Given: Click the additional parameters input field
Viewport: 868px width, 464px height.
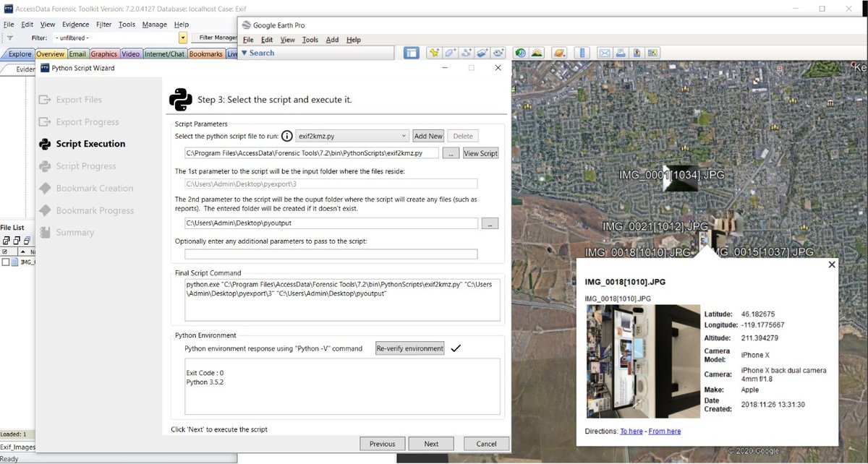Looking at the screenshot, I should tap(331, 254).
